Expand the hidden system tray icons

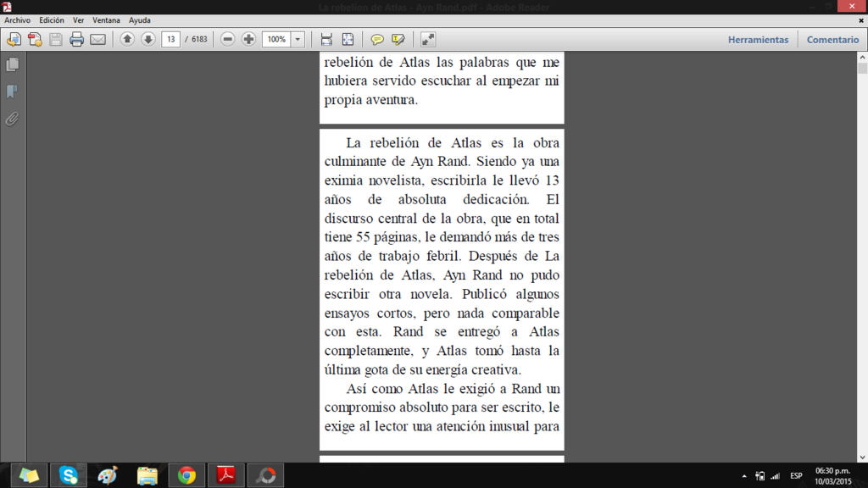744,476
